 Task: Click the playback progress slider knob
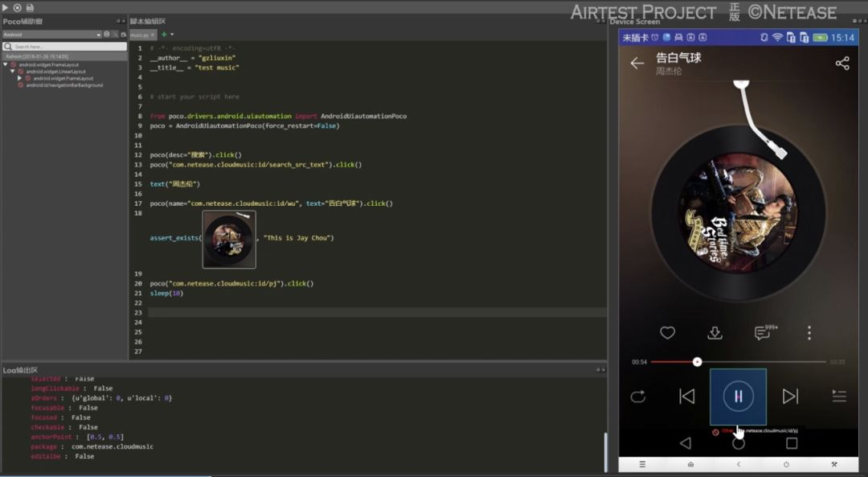point(698,362)
